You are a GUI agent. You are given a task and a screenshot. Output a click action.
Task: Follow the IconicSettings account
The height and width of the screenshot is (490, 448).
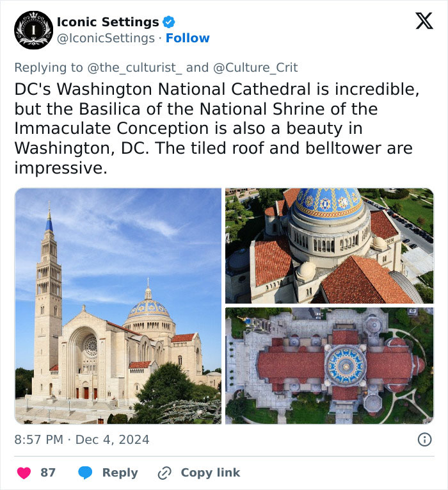[x=188, y=38]
